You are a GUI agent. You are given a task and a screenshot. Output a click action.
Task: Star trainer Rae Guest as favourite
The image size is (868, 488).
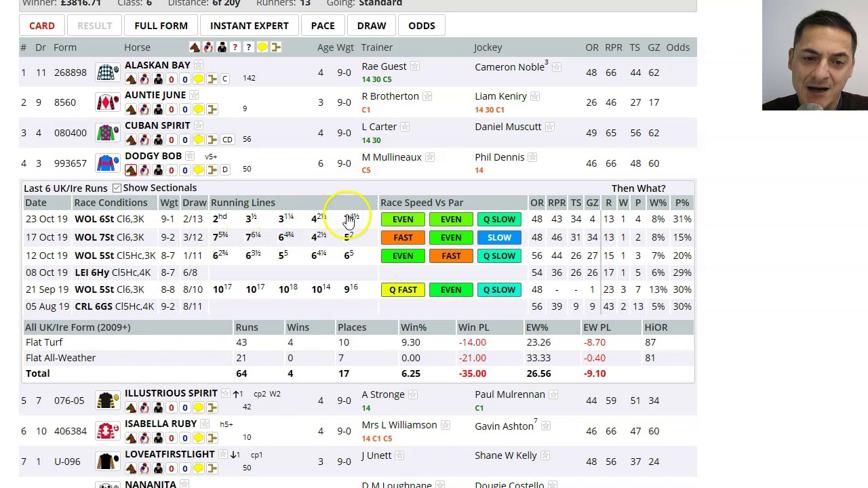(x=414, y=66)
